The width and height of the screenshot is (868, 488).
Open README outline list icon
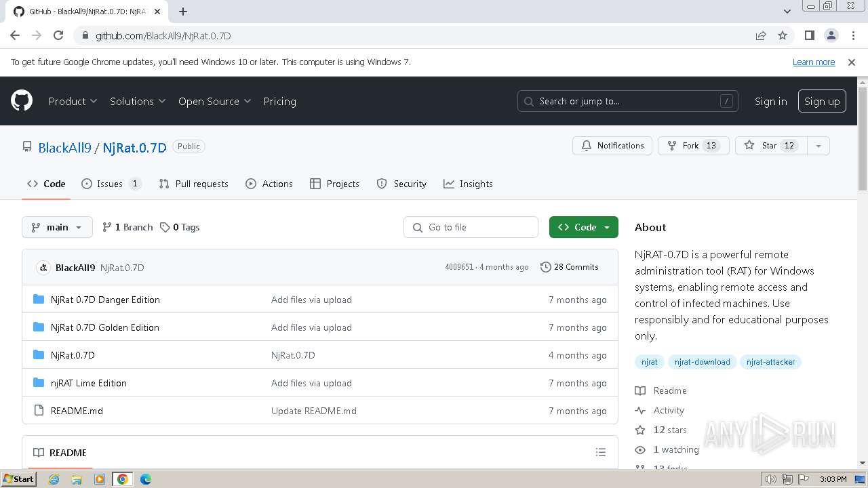pos(601,452)
